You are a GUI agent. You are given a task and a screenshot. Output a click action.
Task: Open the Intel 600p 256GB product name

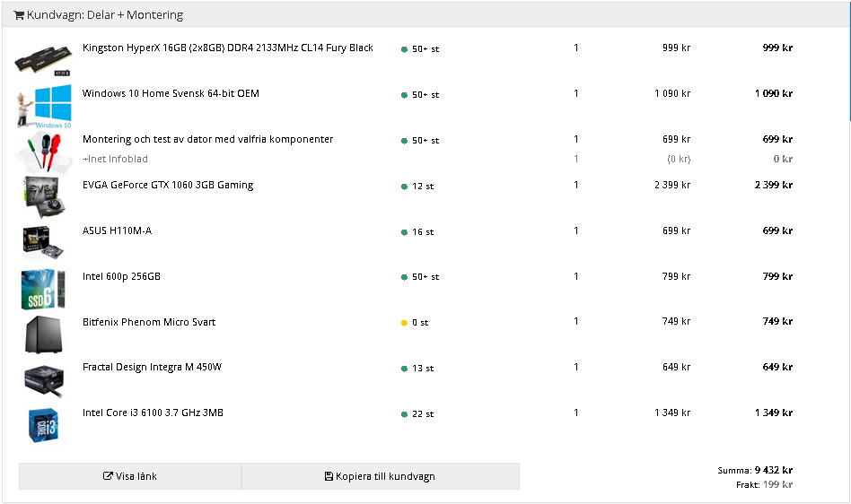[121, 276]
